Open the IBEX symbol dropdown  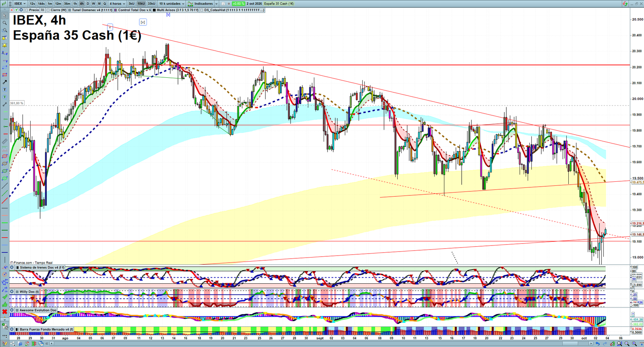[x=20, y=4]
